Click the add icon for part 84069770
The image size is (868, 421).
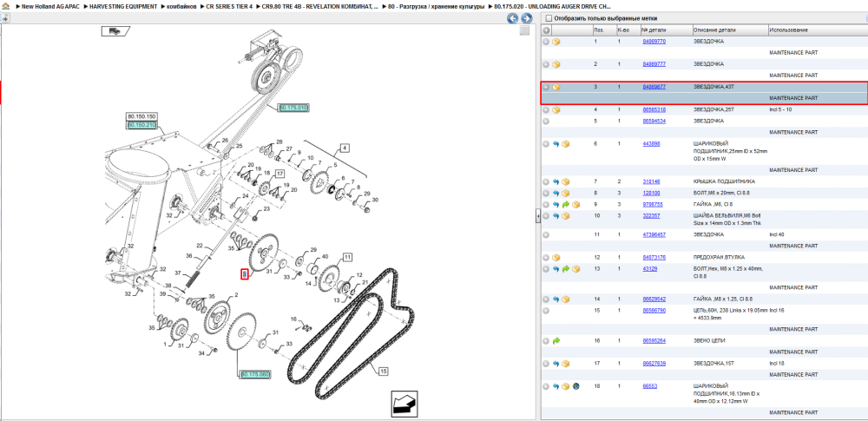[546, 42]
